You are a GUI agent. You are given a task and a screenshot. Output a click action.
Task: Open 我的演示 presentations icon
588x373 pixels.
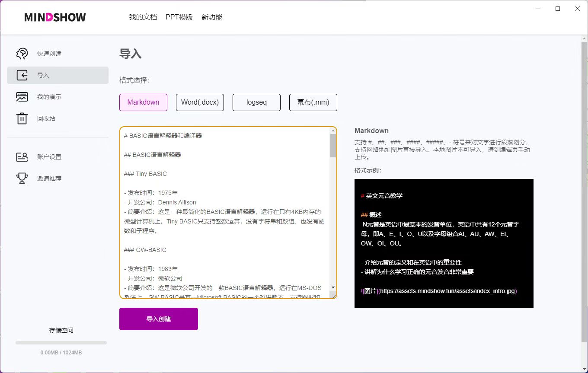pos(22,96)
